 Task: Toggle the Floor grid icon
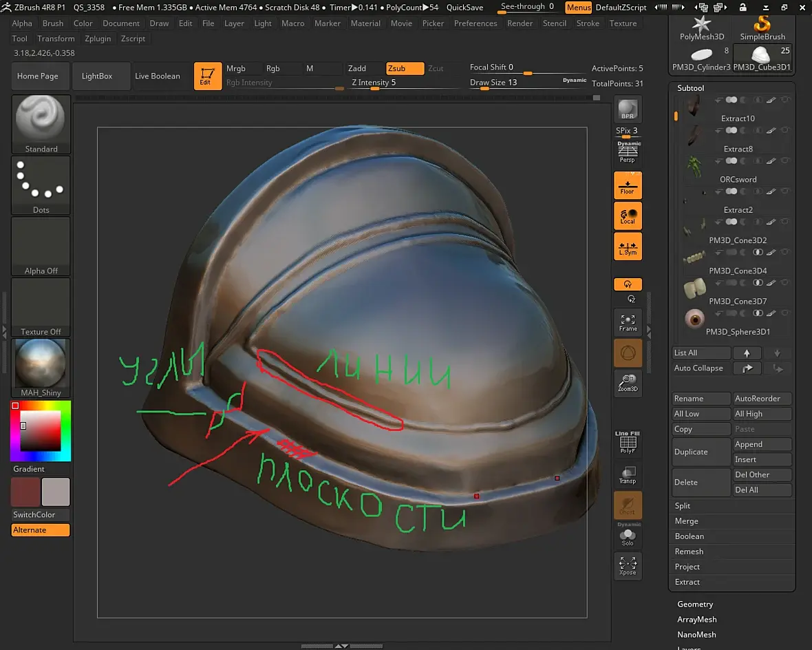[x=628, y=185]
